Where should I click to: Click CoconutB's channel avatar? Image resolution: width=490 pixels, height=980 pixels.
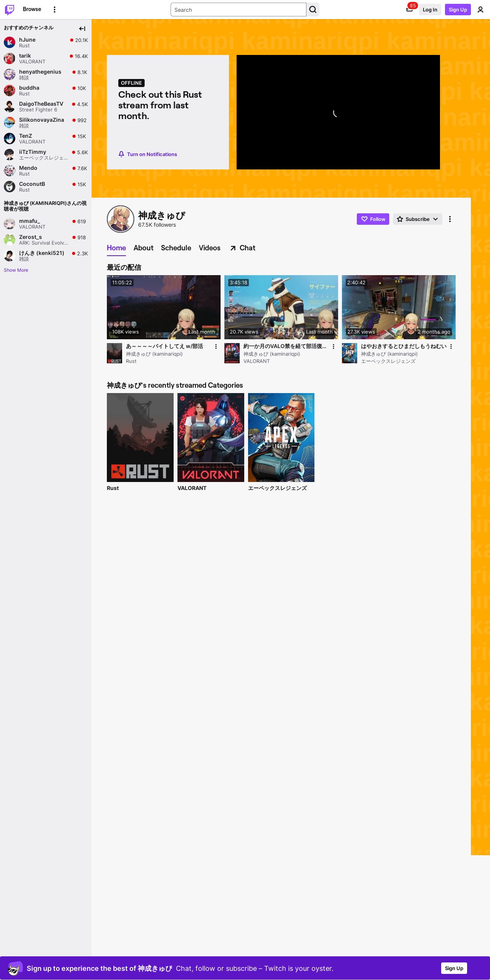(x=10, y=187)
